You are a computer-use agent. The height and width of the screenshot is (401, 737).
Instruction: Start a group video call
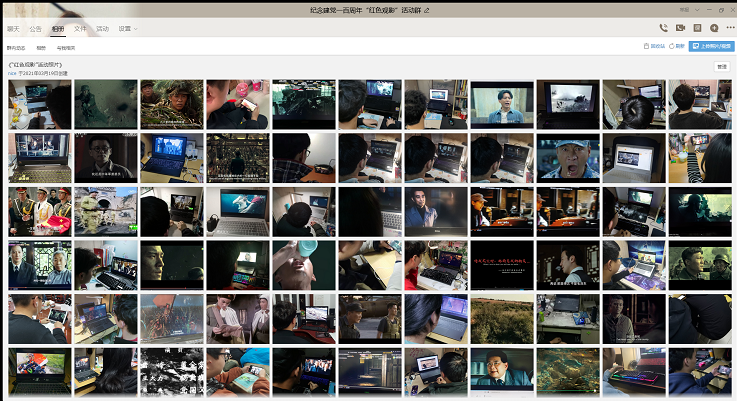coord(680,28)
